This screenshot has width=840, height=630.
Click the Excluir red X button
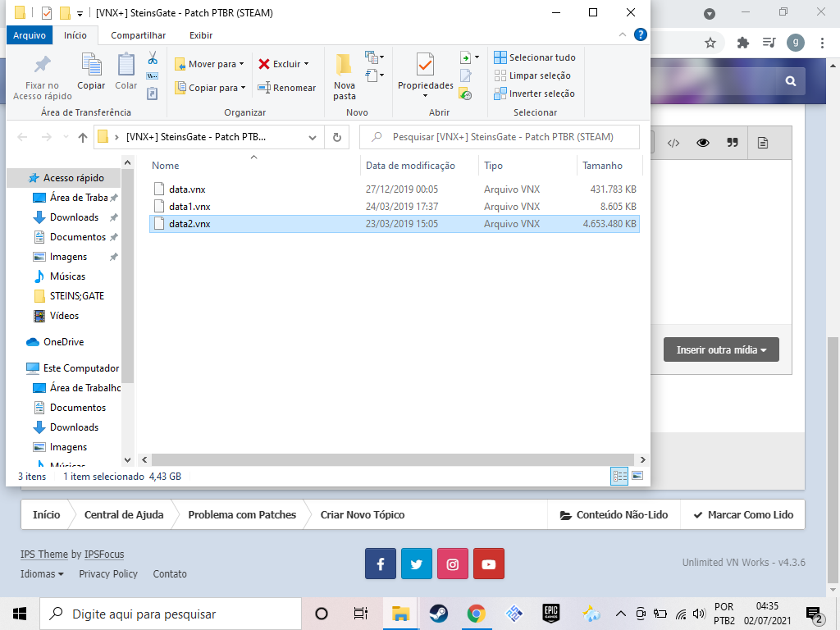click(283, 64)
